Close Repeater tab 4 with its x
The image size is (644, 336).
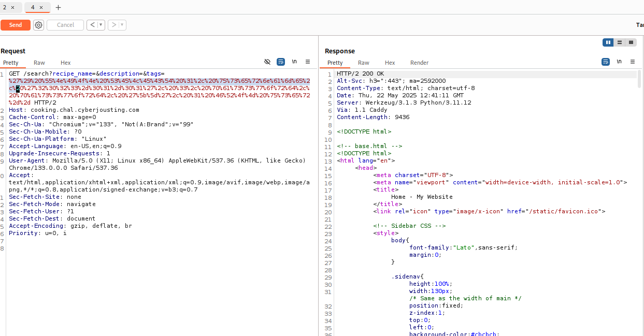tap(42, 7)
